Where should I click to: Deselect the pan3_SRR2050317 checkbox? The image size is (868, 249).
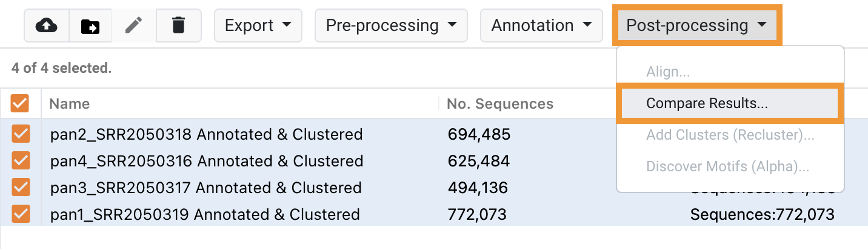pos(21,188)
